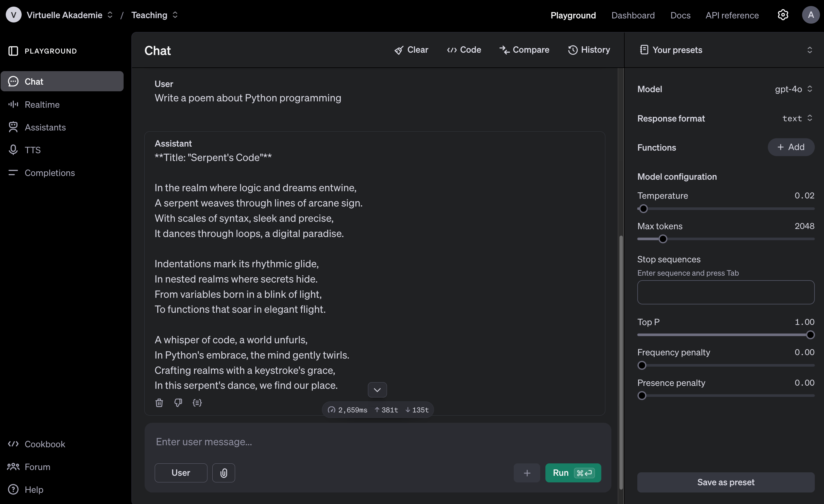This screenshot has height=504, width=824.
Task: Click the Save as preset button
Action: tap(725, 482)
